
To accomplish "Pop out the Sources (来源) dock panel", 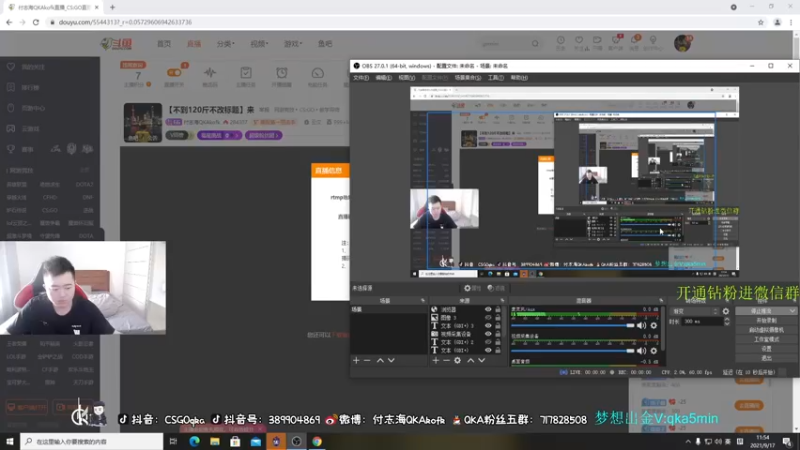I will pyautogui.click(x=502, y=301).
